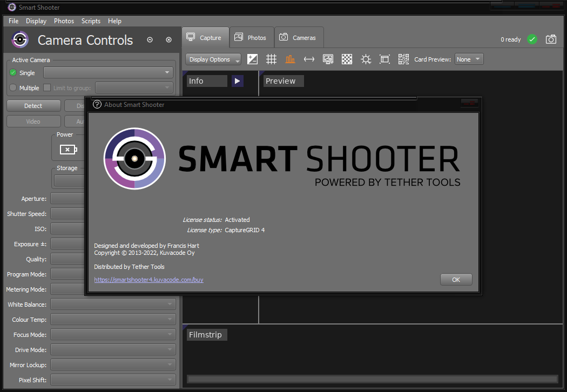
Task: Open the Single camera selection dropdown
Action: click(108, 72)
